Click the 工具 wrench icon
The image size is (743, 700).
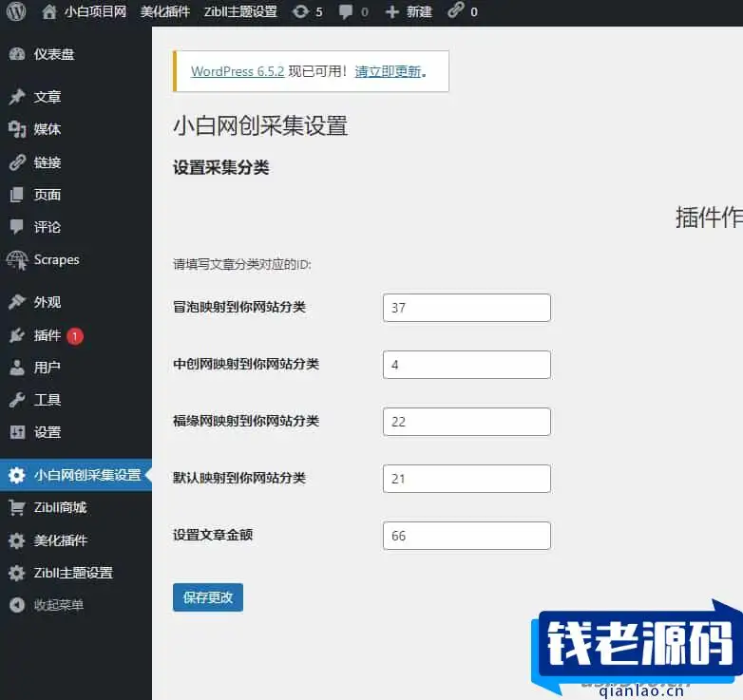click(x=17, y=400)
